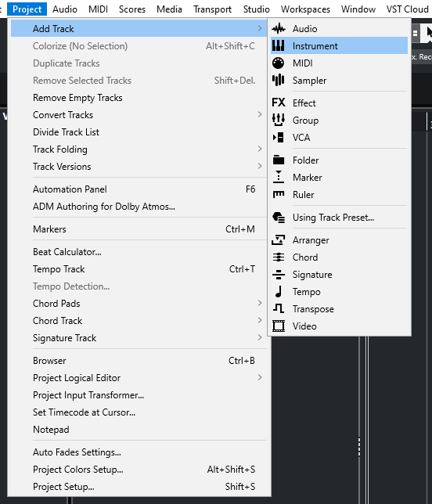Image resolution: width=432 pixels, height=504 pixels.
Task: Click the Instrument track piano keys icon
Action: point(279,45)
